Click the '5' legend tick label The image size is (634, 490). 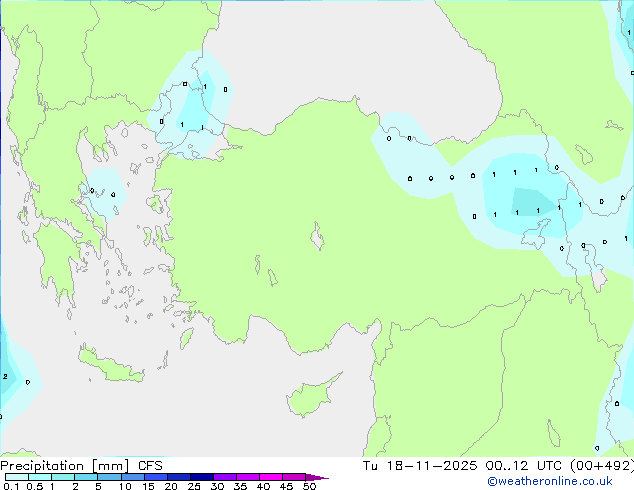[98, 486]
